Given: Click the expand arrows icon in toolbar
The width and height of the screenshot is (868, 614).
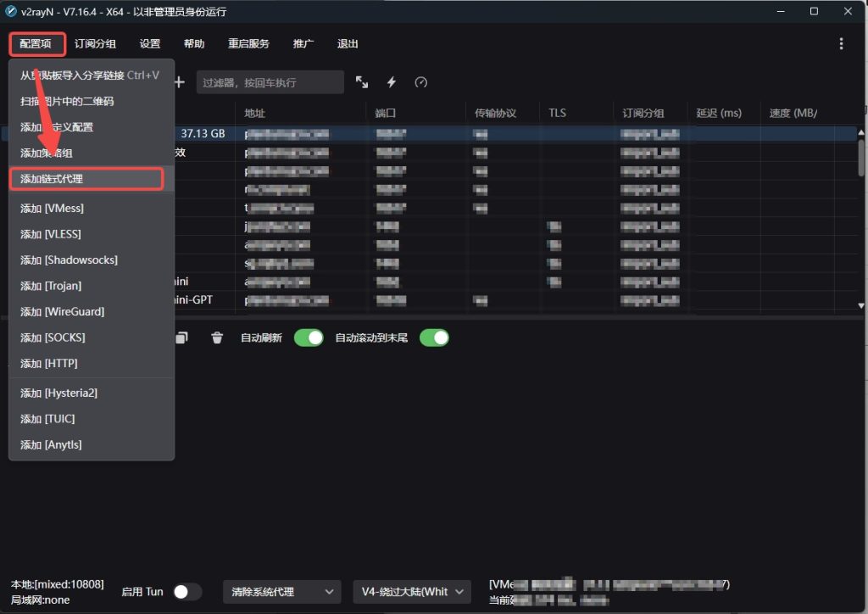Looking at the screenshot, I should point(362,82).
